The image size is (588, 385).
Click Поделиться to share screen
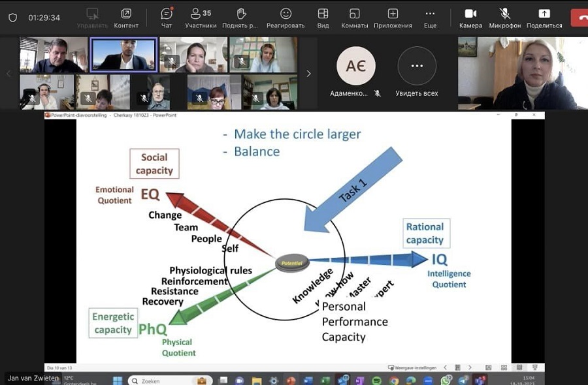pyautogui.click(x=544, y=18)
